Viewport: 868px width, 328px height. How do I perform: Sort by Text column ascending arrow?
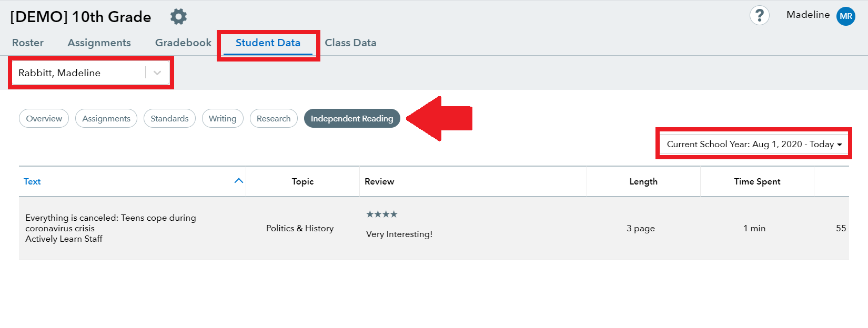coord(238,181)
